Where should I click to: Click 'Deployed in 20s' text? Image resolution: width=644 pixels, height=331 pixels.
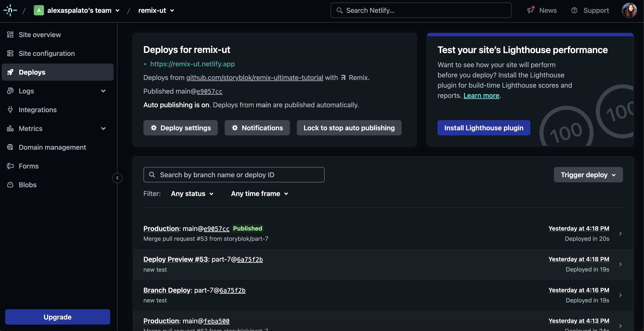click(x=587, y=239)
